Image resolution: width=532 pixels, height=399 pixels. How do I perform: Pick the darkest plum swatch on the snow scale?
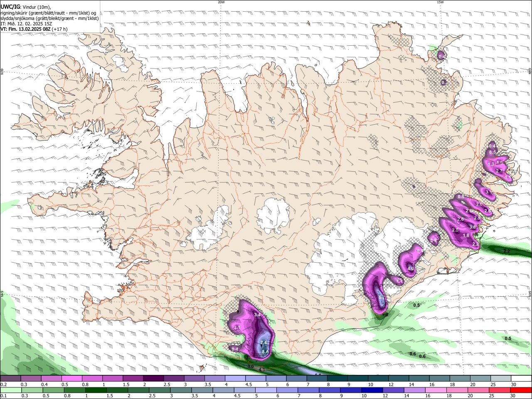point(153,379)
